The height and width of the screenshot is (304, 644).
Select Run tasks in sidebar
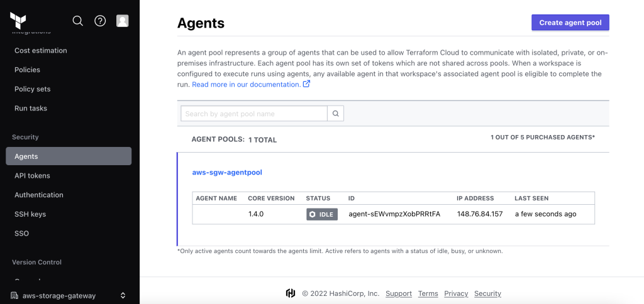(31, 108)
